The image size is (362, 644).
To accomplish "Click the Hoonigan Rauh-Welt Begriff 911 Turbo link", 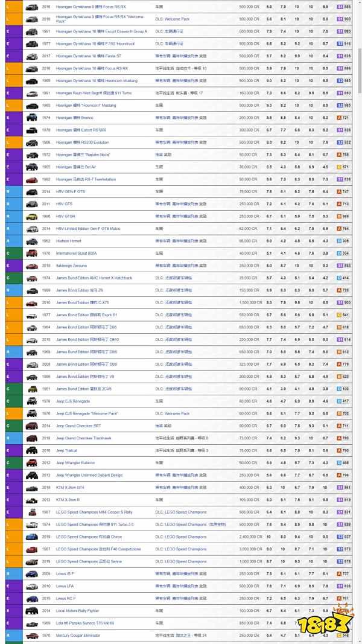I will (94, 93).
